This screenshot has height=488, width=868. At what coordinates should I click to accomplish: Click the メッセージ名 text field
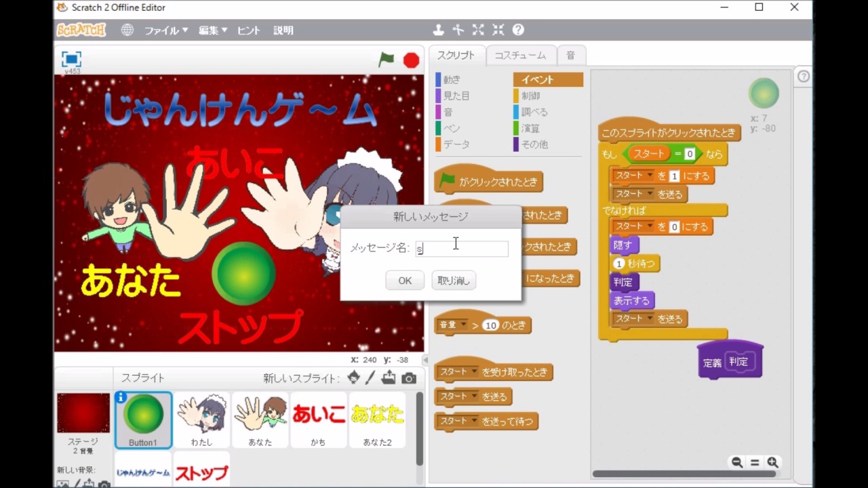point(462,249)
